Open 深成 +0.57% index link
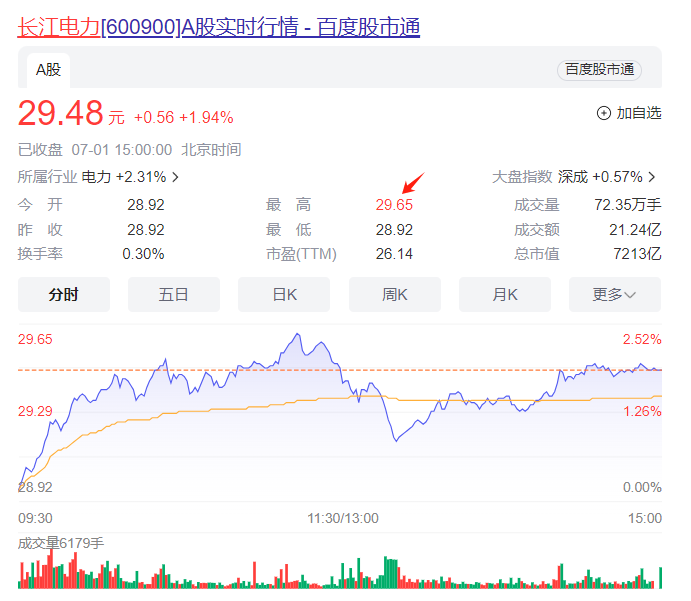691x601 pixels. point(600,177)
